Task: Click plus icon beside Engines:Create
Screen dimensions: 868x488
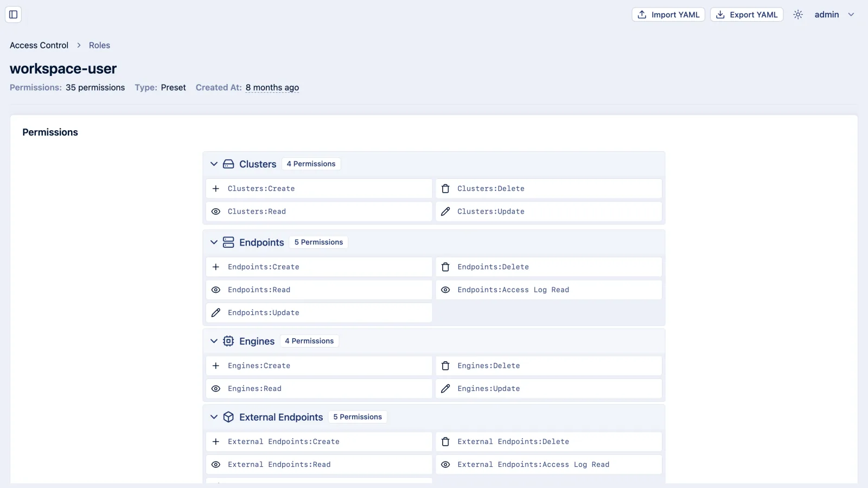Action: point(216,366)
